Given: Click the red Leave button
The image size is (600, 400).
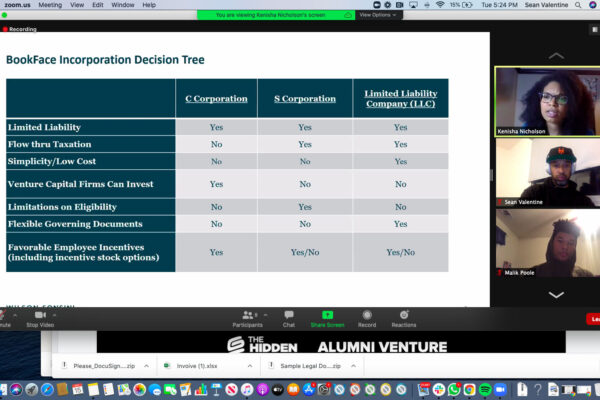Looking at the screenshot, I should tap(593, 318).
